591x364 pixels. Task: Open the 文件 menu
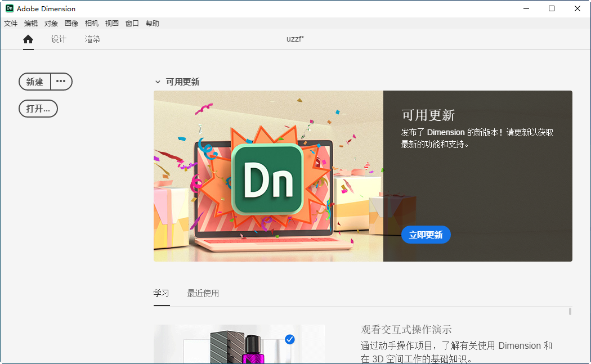11,23
